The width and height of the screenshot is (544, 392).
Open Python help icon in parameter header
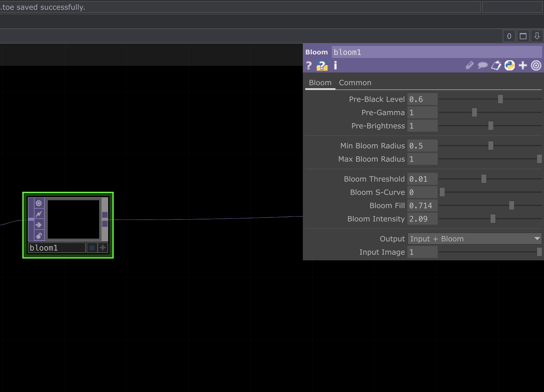[x=322, y=66]
